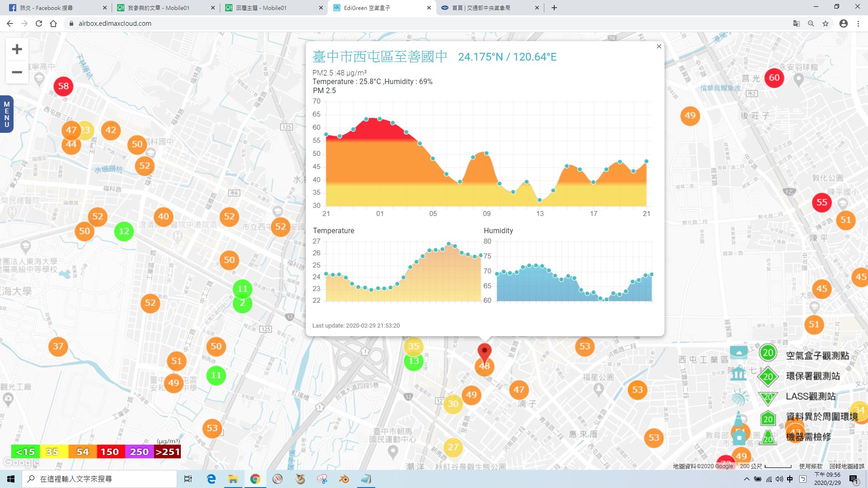Toggle the house-shaped abnormal data layer icon
The width and height of the screenshot is (868, 488).
(740, 437)
